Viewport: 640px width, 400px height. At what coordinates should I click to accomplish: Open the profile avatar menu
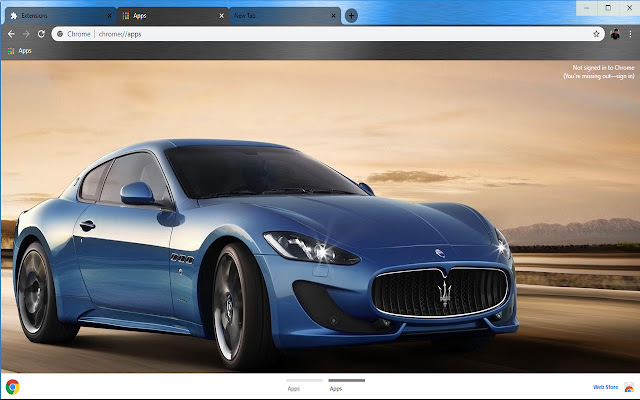coord(615,34)
